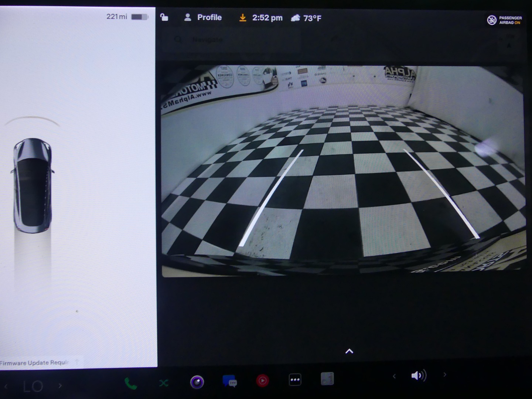The height and width of the screenshot is (399, 532).
Task: Decrease volume with the left arrow
Action: tap(394, 376)
